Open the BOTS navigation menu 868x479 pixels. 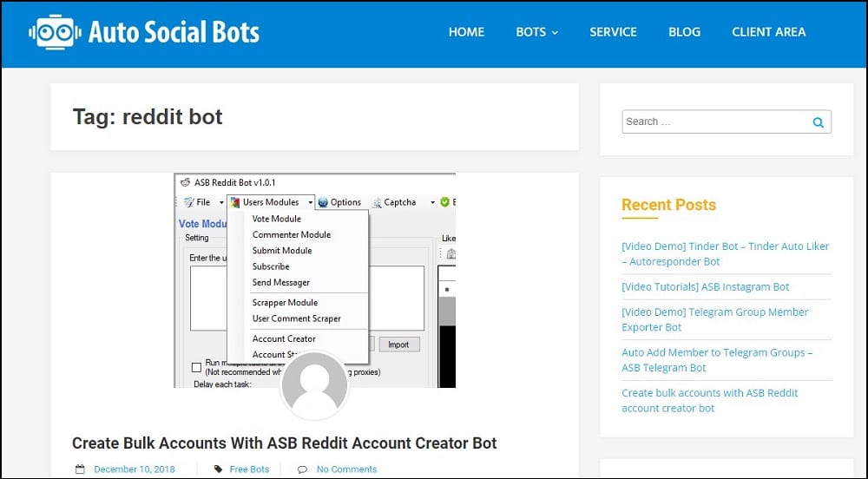pos(536,32)
